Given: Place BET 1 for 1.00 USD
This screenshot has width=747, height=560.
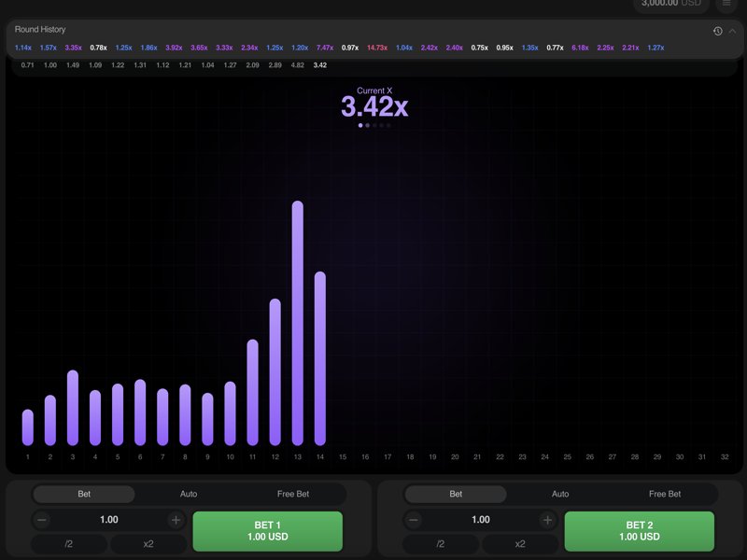Looking at the screenshot, I should coord(268,531).
